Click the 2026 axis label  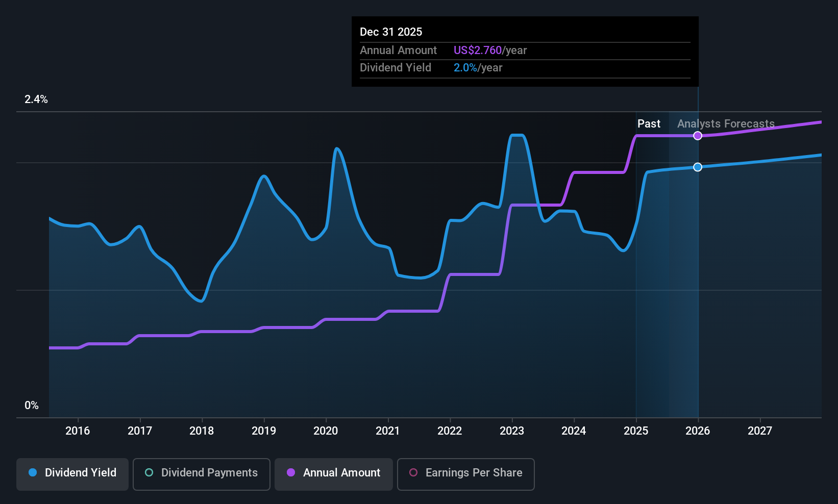pos(698,431)
